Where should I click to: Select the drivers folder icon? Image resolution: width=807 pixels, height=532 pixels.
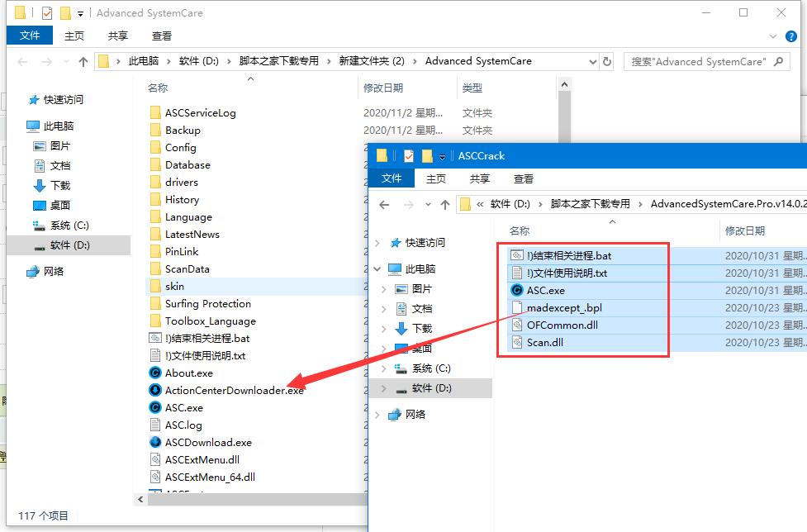[x=155, y=182]
